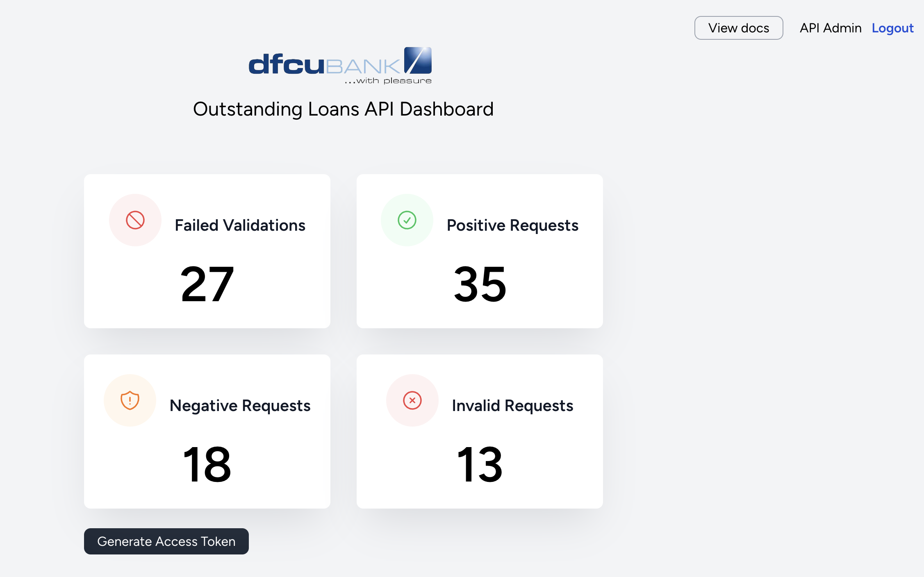Select the Positive Requests card title

click(x=512, y=225)
